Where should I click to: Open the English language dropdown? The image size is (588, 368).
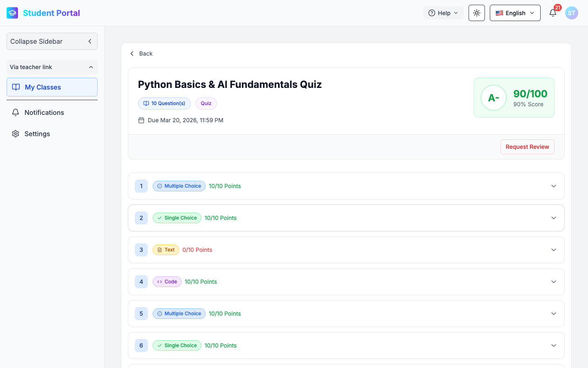pyautogui.click(x=515, y=13)
